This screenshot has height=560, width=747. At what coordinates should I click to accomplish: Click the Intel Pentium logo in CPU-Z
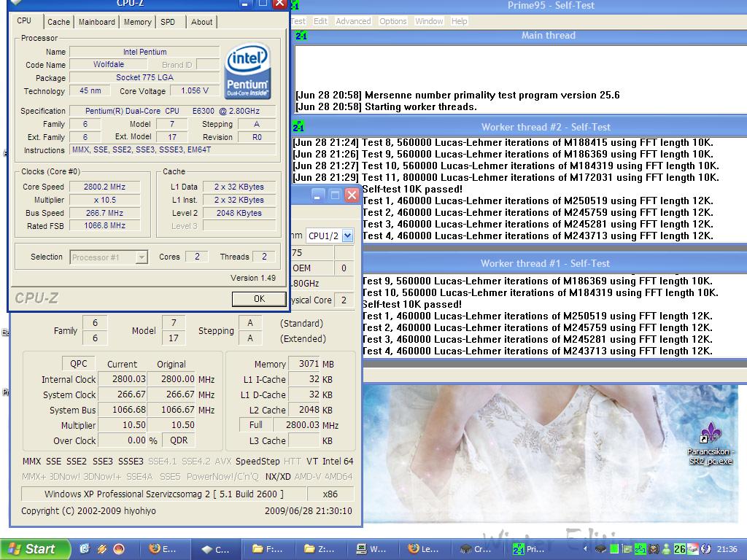247,71
